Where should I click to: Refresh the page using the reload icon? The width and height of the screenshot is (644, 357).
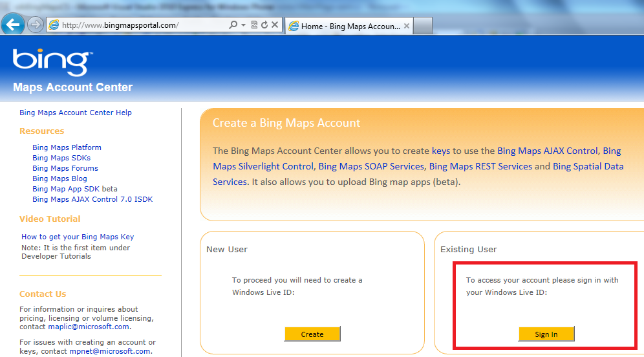264,25
